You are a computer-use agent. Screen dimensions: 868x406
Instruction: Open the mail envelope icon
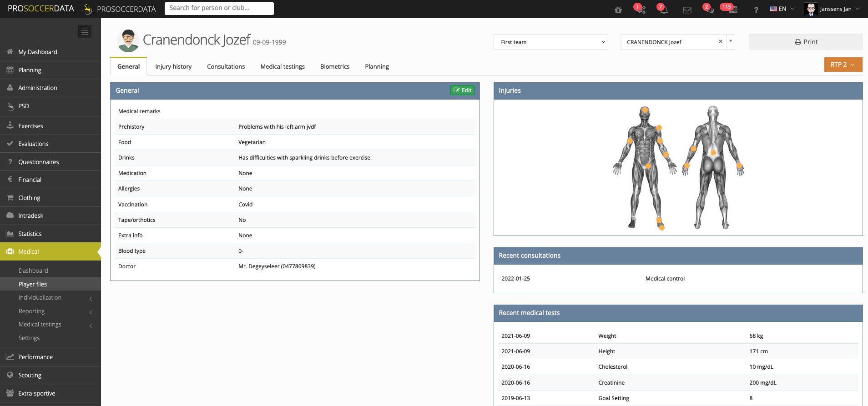tap(687, 10)
